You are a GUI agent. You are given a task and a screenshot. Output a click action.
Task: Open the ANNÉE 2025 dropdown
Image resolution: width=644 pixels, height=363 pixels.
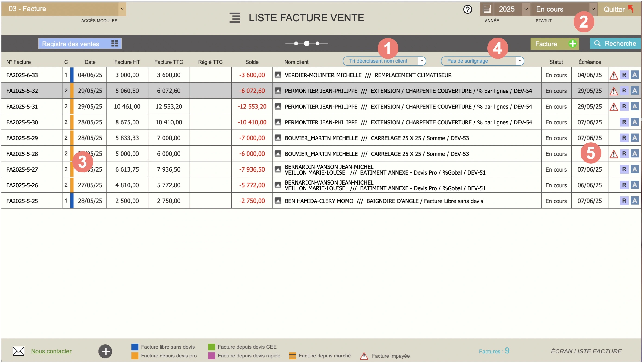coord(526,9)
